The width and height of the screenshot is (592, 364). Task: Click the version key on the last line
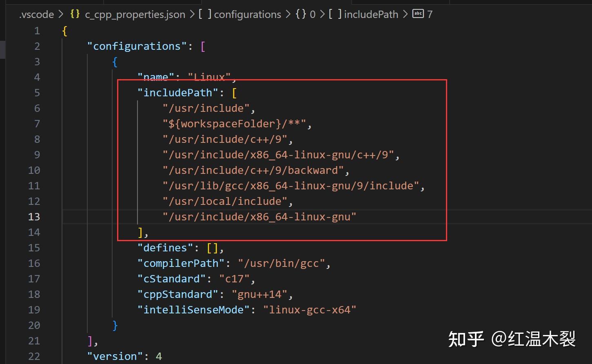(115, 356)
